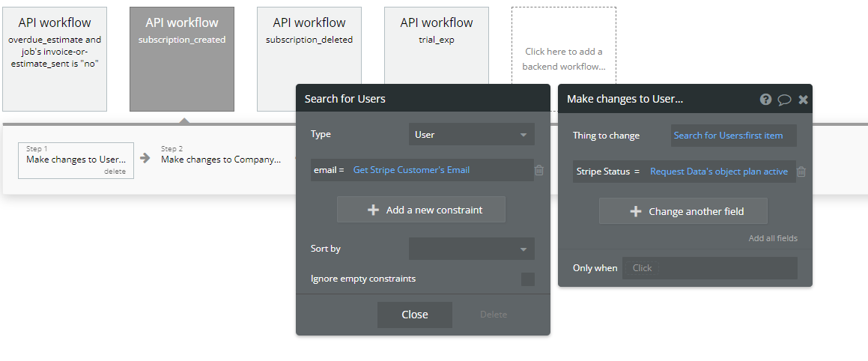Select the trial_exp API workflow
Image resolution: width=868 pixels, height=361 pixels.
pyautogui.click(x=437, y=59)
